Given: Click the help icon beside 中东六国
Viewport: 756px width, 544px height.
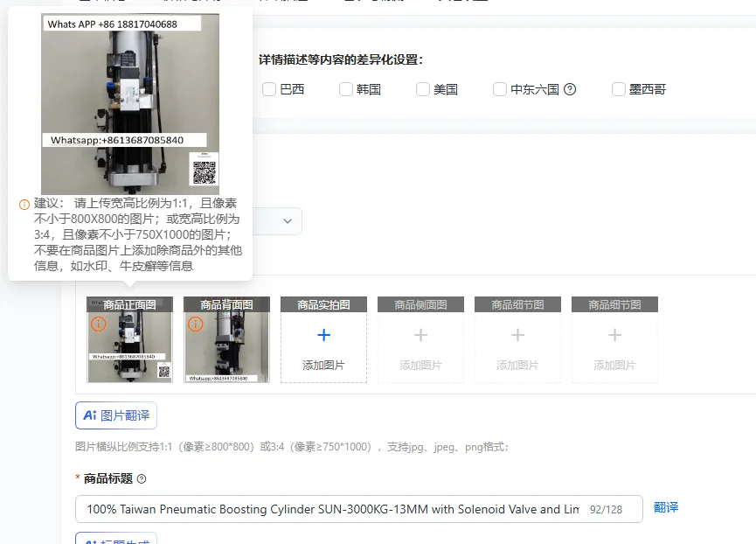Looking at the screenshot, I should tap(570, 89).
